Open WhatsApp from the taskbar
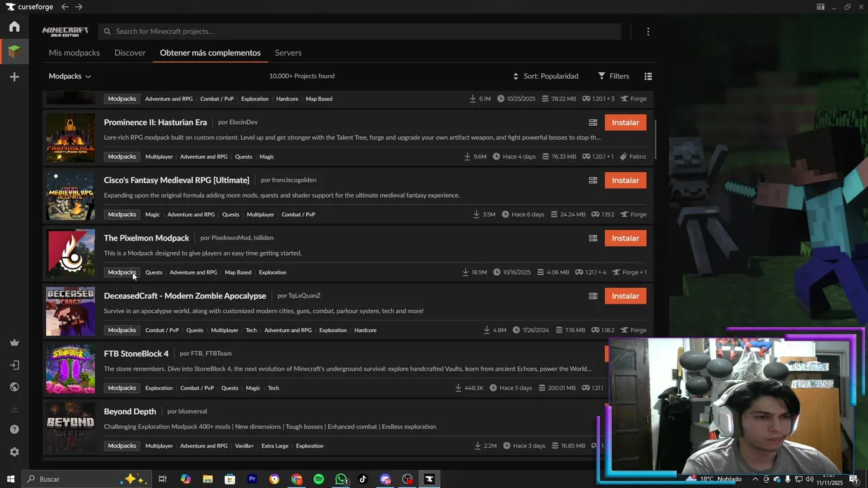 pos(341,479)
